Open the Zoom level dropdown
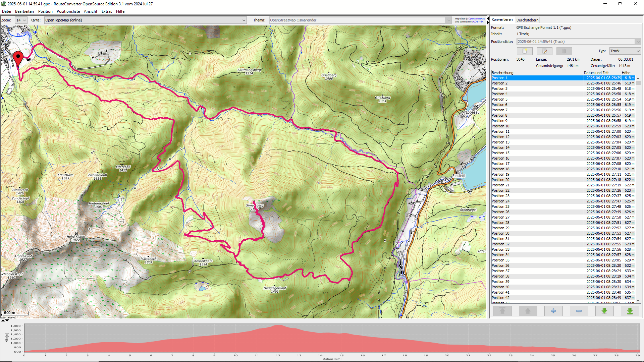Image resolution: width=644 pixels, height=362 pixels. pos(21,20)
